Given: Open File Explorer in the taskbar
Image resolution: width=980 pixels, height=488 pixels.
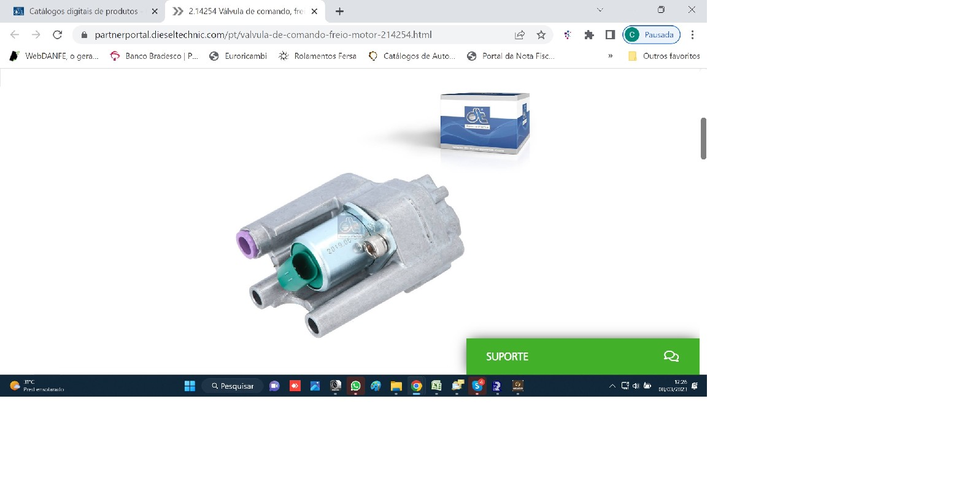Looking at the screenshot, I should [x=396, y=386].
